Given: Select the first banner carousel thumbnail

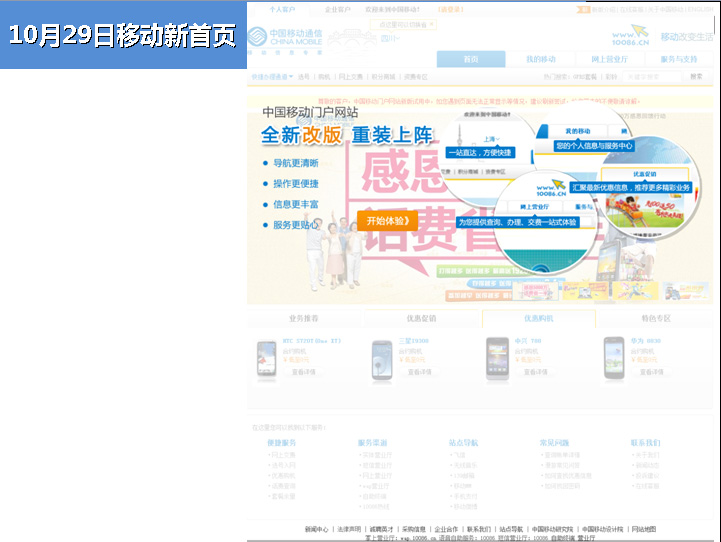Looking at the screenshot, I should (x=535, y=291).
